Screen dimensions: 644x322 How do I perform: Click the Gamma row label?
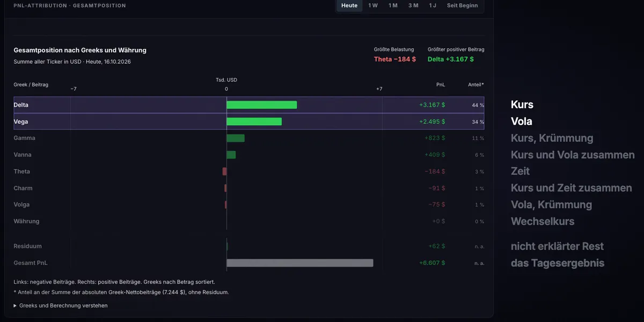[x=24, y=138]
